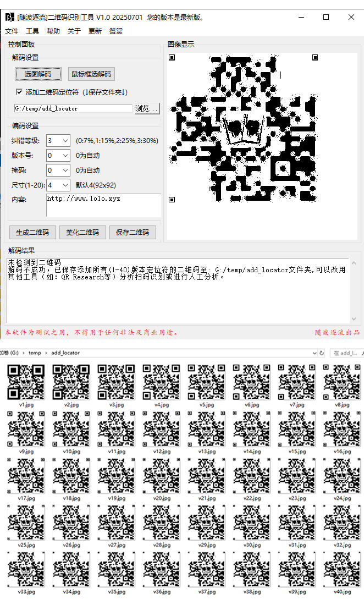This screenshot has width=364, height=605.
Task: Select the v8.jpg thumbnail
Action: click(342, 382)
